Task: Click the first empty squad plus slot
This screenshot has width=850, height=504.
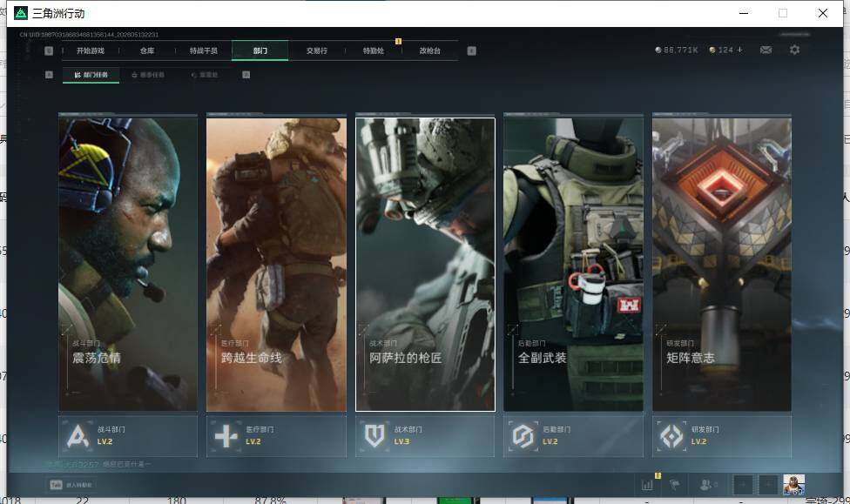Action: (743, 485)
